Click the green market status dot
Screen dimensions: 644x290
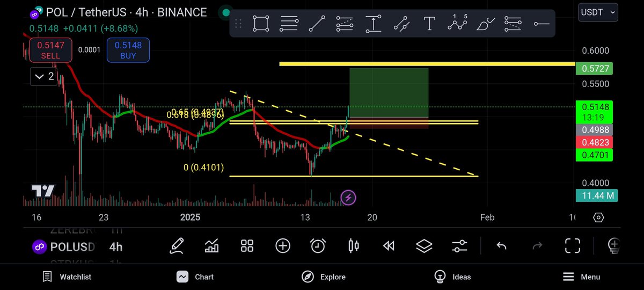[226, 12]
